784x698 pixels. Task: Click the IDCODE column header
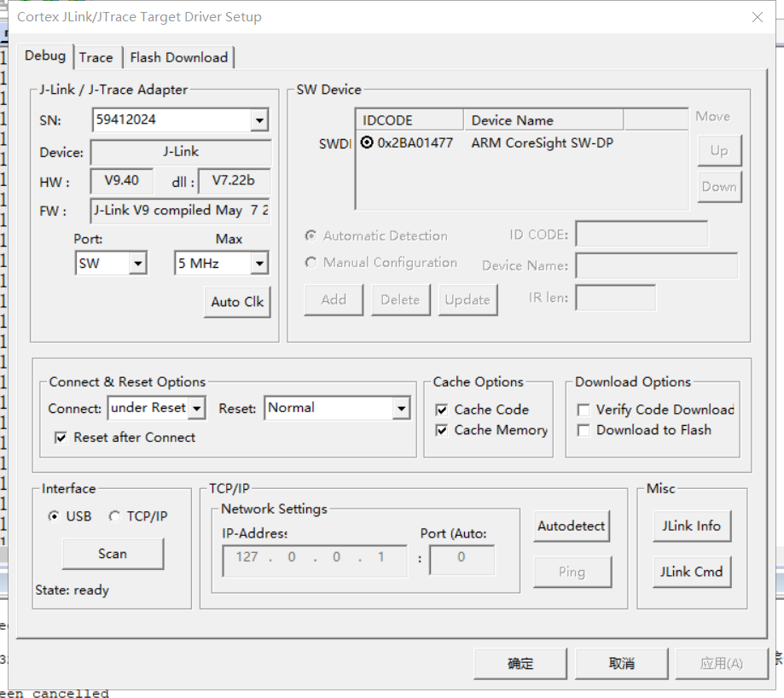409,120
